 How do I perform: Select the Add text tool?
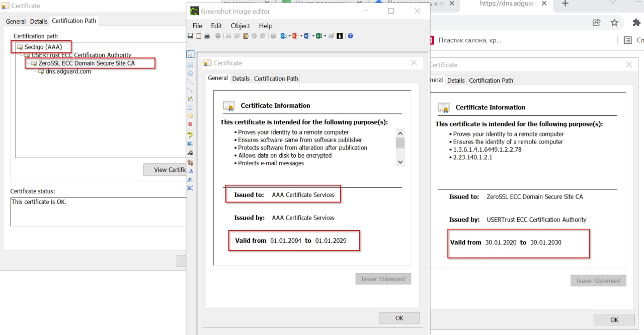(190, 107)
